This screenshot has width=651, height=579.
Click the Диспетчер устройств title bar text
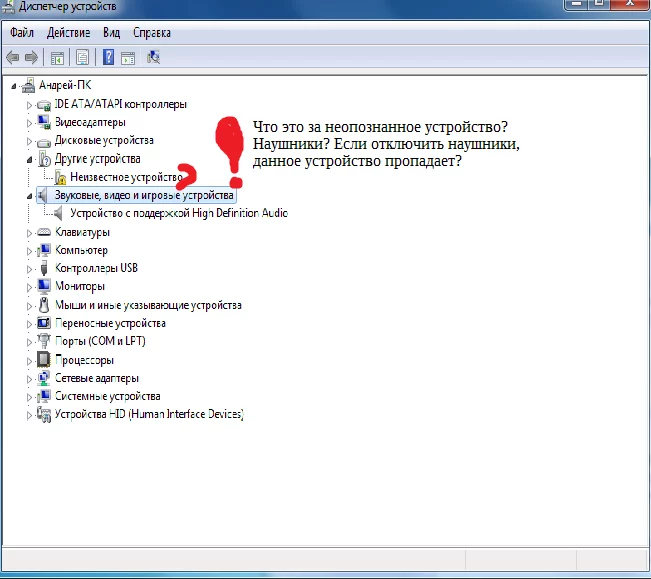coord(67,6)
